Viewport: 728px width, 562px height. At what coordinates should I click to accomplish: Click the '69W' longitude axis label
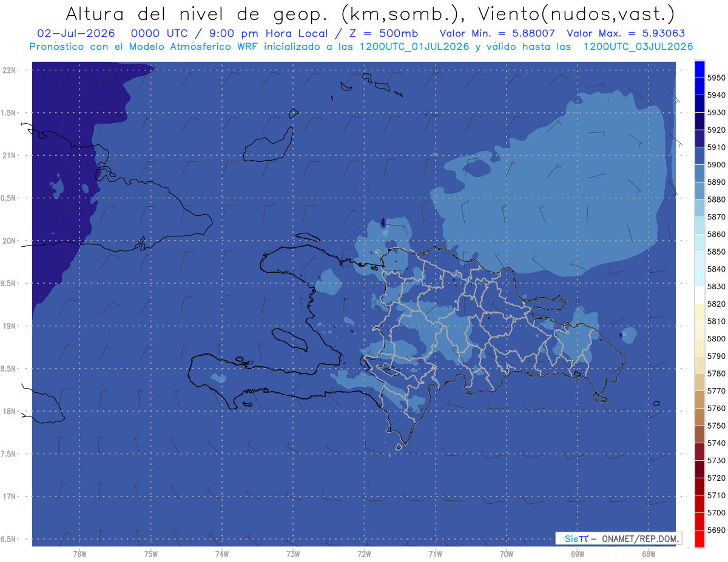point(578,554)
